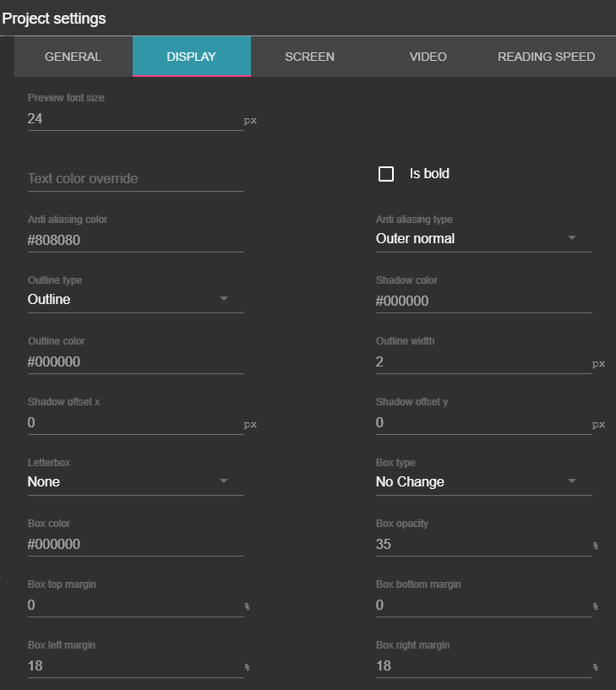The height and width of the screenshot is (690, 616).
Task: Expand the Outline type dropdown
Action: click(x=135, y=300)
